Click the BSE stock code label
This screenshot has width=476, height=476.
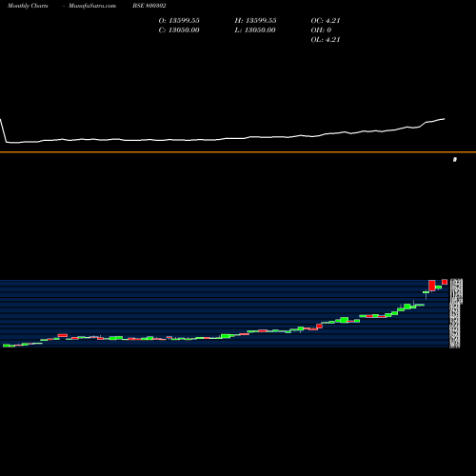tap(149, 6)
